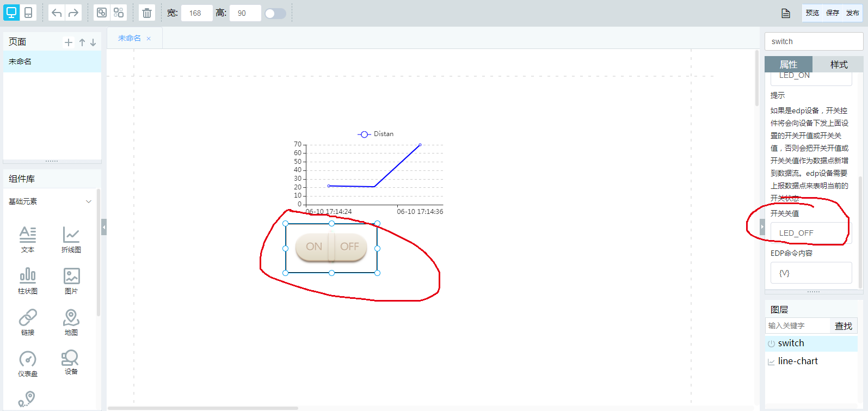Click the EDP命令内容 label
The width and height of the screenshot is (868, 411).
[x=791, y=253]
